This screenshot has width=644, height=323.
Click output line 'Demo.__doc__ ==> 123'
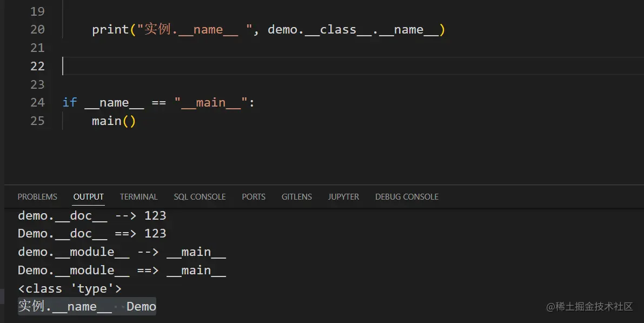[x=92, y=233]
